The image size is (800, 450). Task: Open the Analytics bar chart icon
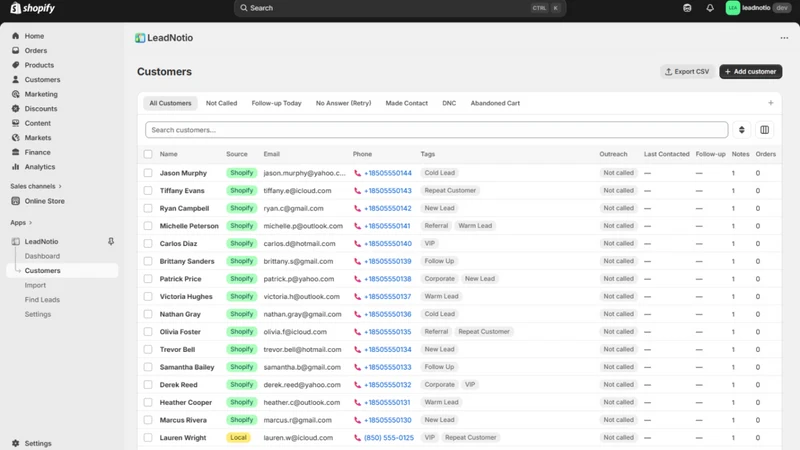pyautogui.click(x=15, y=167)
